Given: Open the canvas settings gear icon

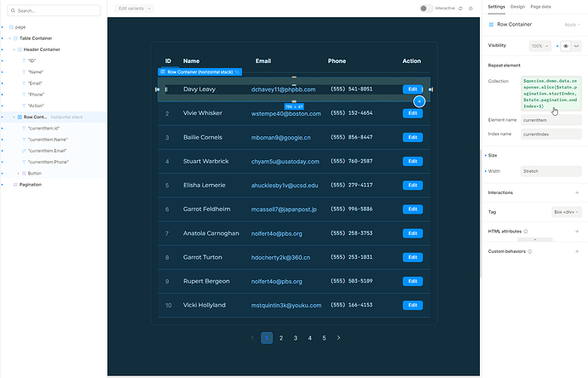Looking at the screenshot, I should [x=472, y=8].
